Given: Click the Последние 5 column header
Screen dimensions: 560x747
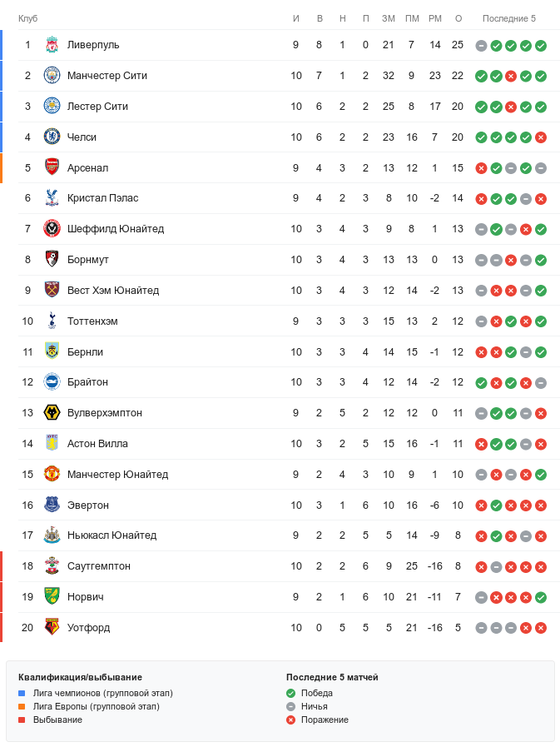Looking at the screenshot, I should pyautogui.click(x=509, y=18).
